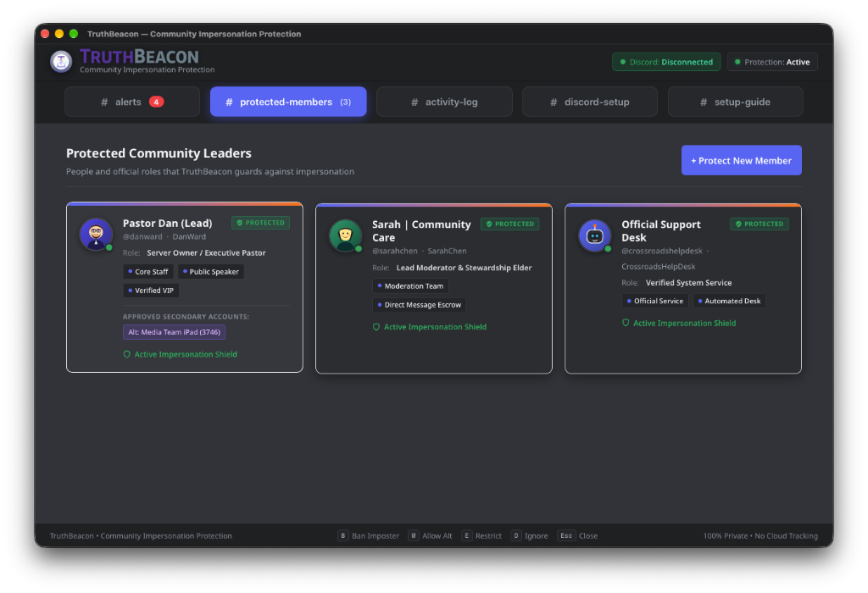Click the Discord: Disconnected status pill
Image resolution: width=868 pixels, height=593 pixels.
point(666,62)
